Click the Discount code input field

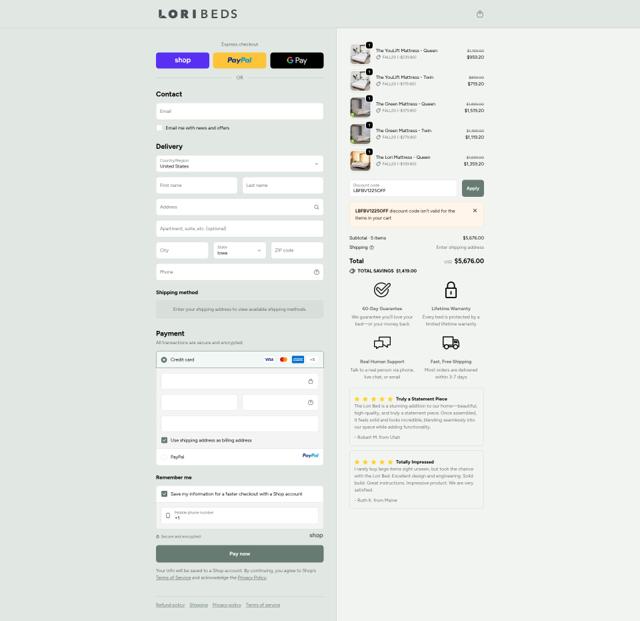coord(403,188)
